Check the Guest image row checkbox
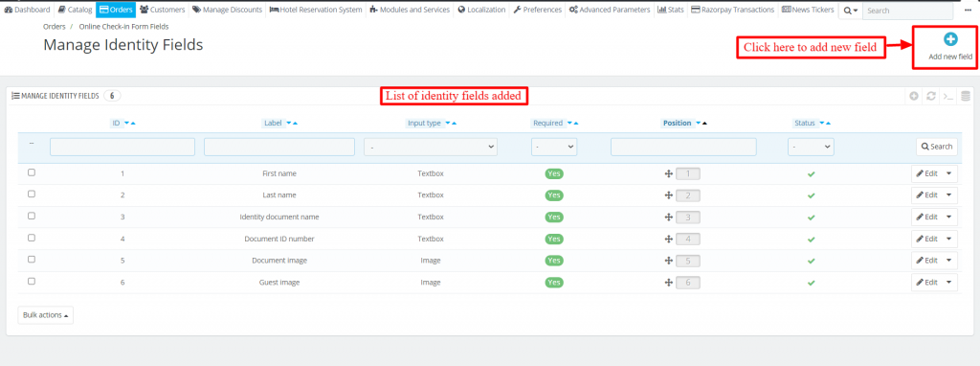980x366 pixels. [32, 281]
